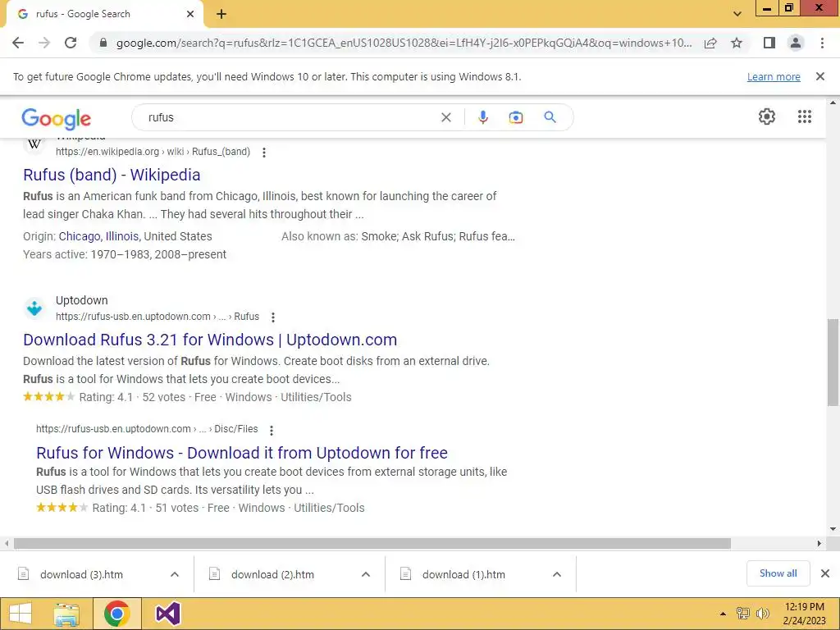Follow the Illinois link
The height and width of the screenshot is (630, 840).
[121, 236]
